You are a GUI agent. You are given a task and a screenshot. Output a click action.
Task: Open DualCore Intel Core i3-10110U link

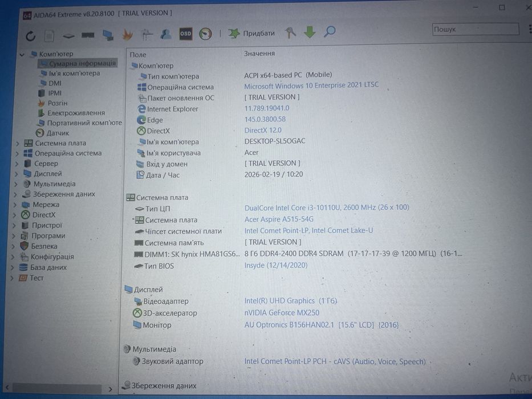(x=327, y=207)
